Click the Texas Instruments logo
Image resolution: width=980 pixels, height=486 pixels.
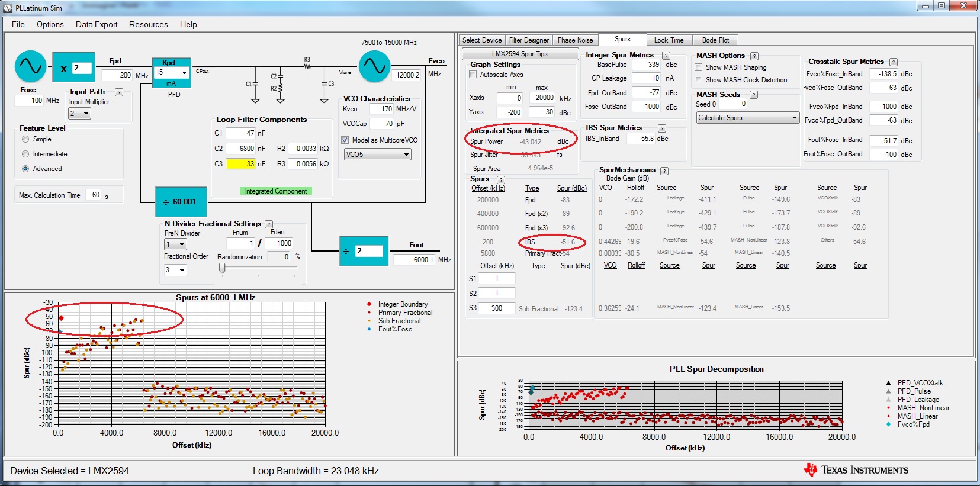pos(856,470)
